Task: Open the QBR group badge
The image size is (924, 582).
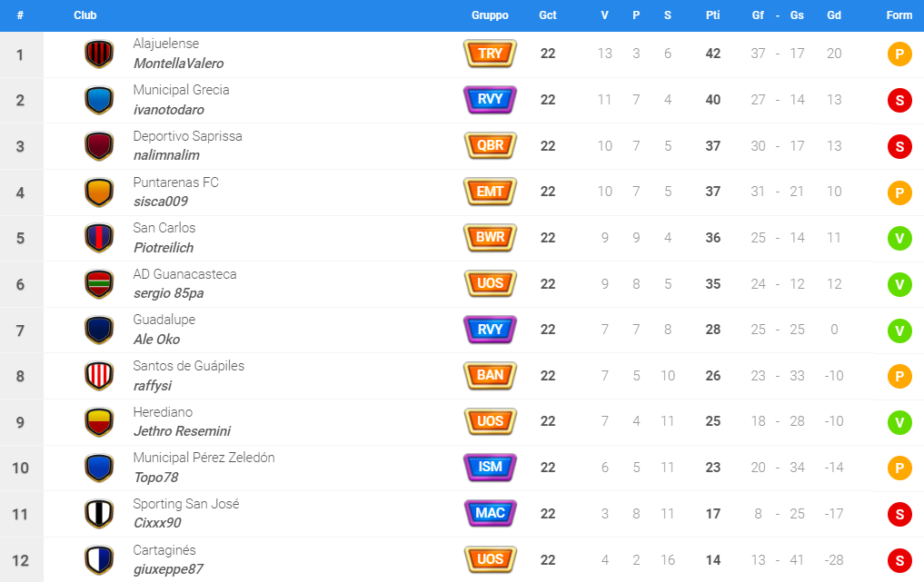Action: pos(491,145)
